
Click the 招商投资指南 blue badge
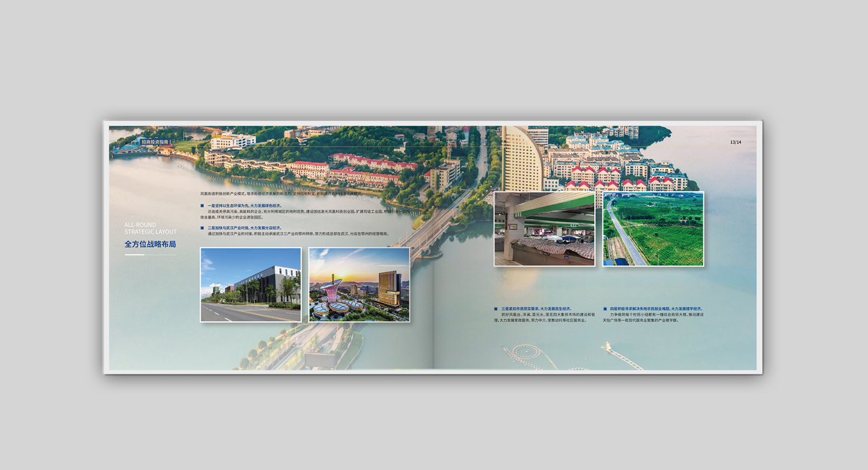(x=155, y=142)
